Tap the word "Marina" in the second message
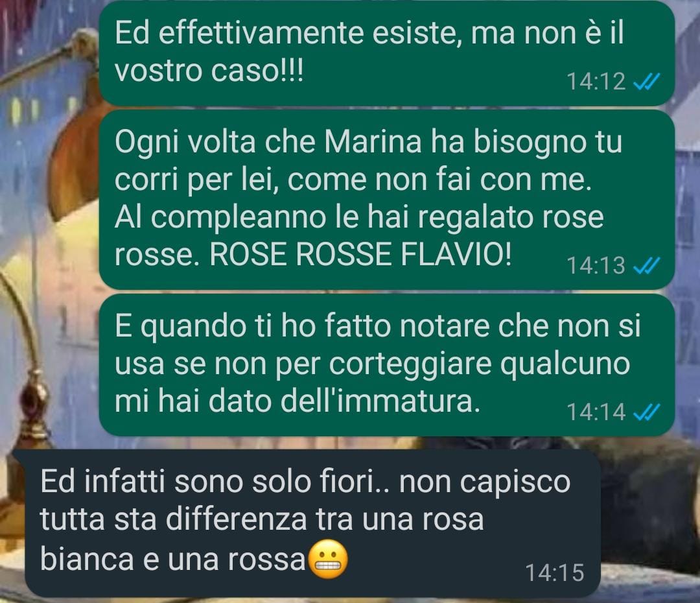This screenshot has height=603, width=700. pyautogui.click(x=373, y=141)
